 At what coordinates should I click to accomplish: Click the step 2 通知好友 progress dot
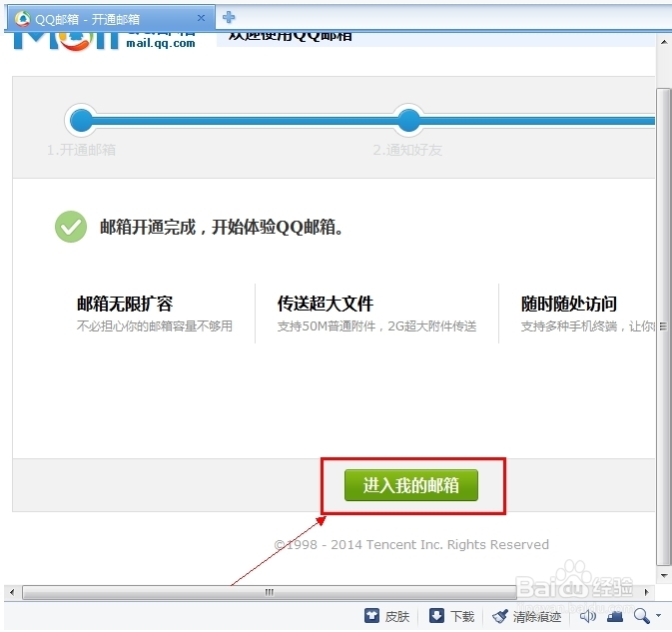[x=408, y=121]
